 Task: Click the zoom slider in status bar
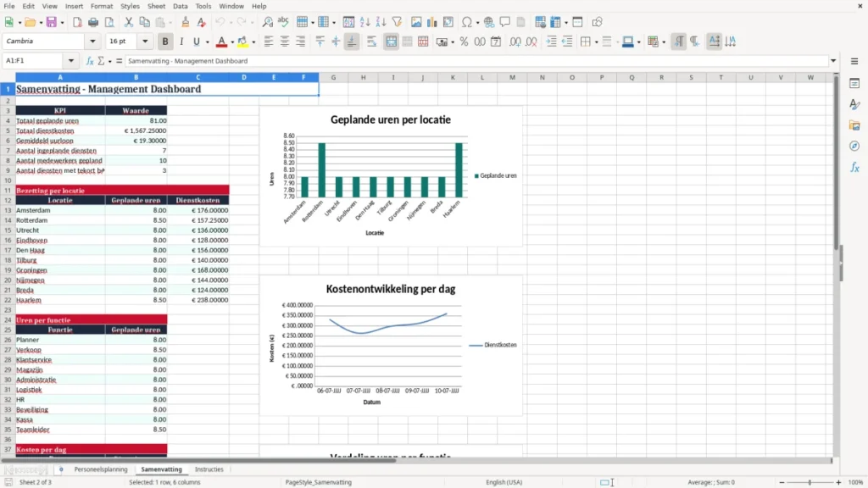pos(810,482)
